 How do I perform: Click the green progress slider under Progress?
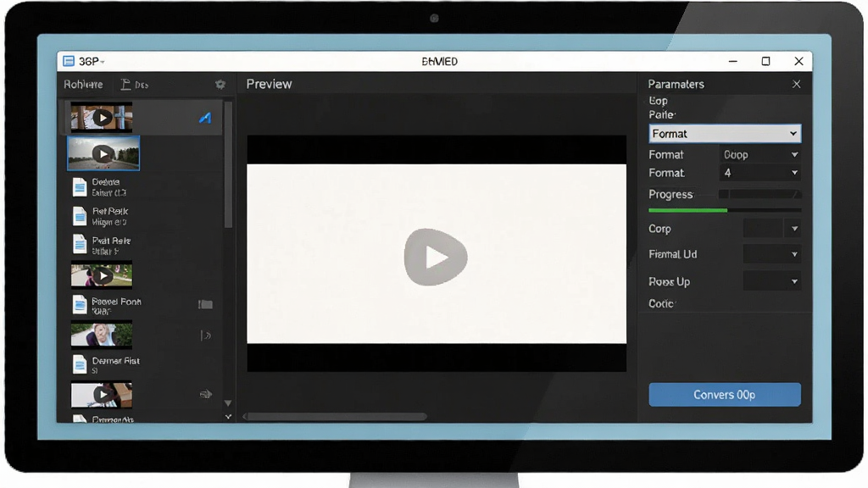coord(725,210)
